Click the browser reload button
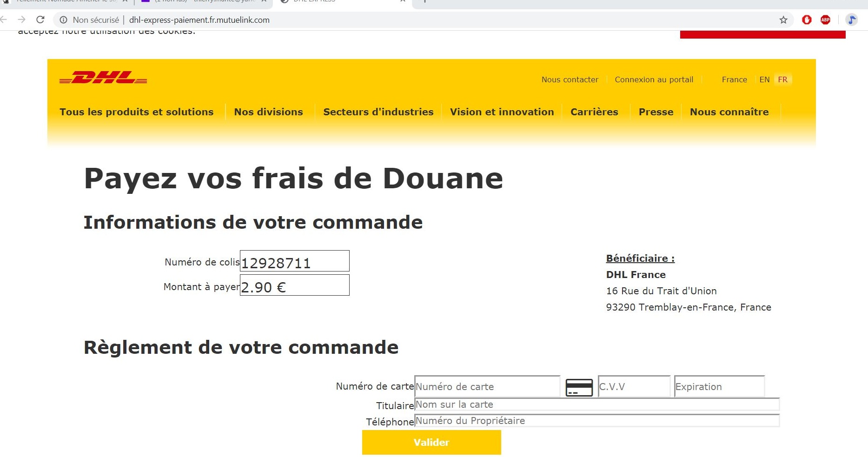Viewport: 868px width, 457px height. point(40,20)
